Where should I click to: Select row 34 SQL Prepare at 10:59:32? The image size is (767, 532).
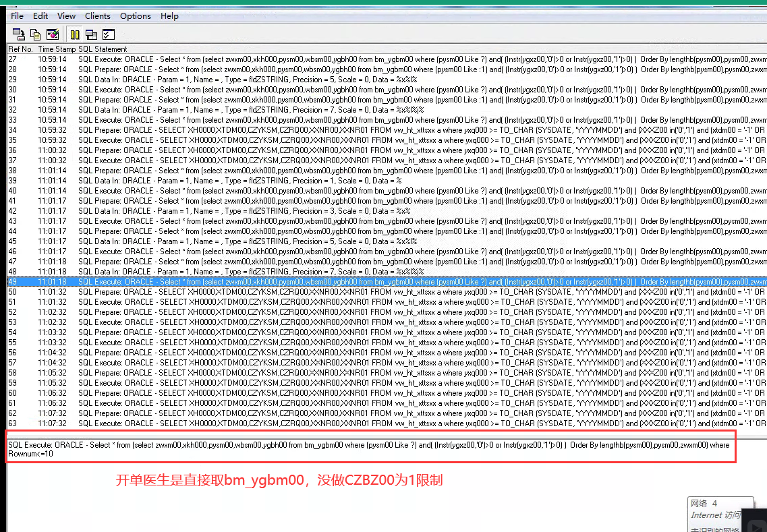pos(387,130)
